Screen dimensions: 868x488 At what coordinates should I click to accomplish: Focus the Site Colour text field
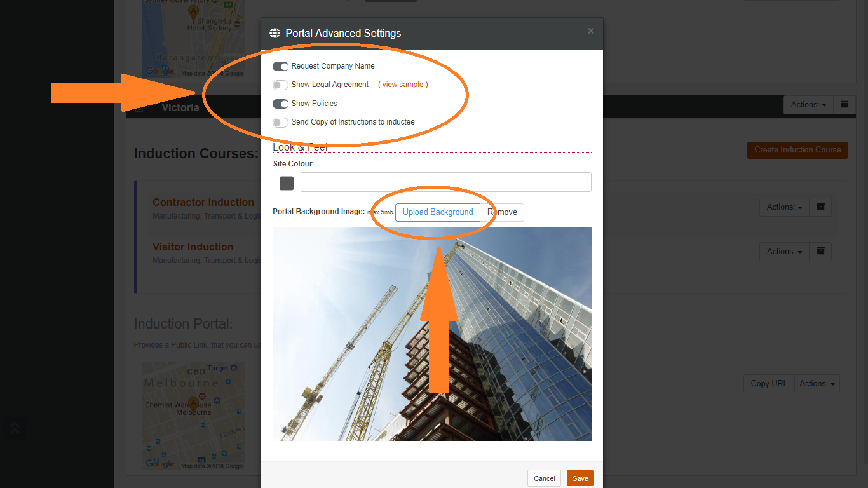click(x=445, y=182)
